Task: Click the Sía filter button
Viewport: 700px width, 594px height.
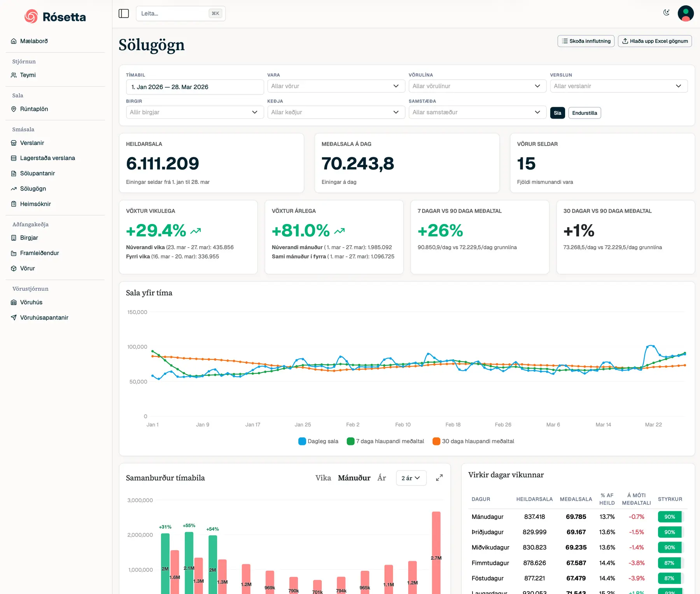Action: pos(557,113)
